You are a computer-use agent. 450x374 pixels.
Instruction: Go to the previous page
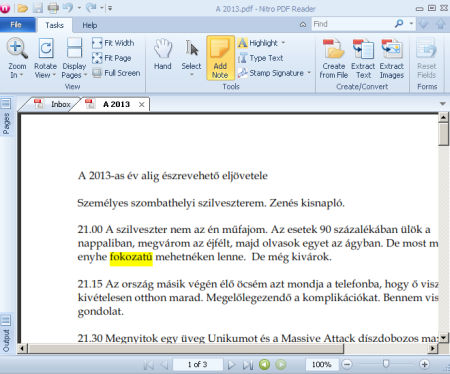click(164, 365)
